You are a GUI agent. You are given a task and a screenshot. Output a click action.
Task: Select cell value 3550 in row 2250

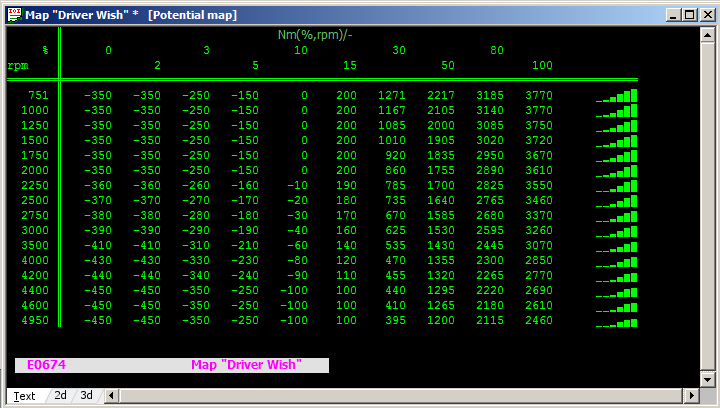[539, 185]
